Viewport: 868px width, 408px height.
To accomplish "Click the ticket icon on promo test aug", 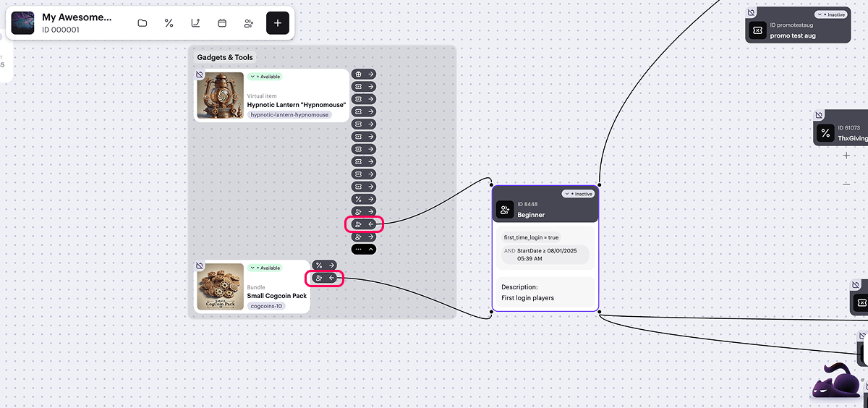I will click(x=757, y=30).
